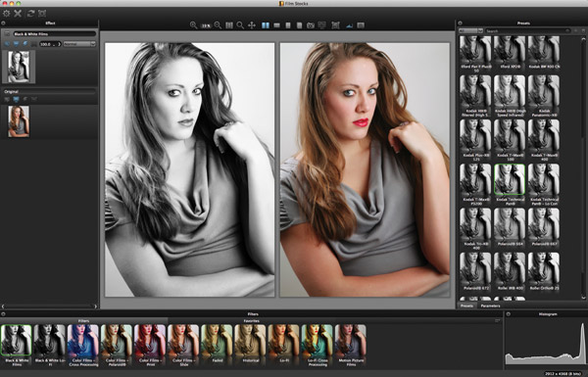Collapse the Histogram panel with its corner button
Viewport: 588px width, 377px height.
click(509, 313)
